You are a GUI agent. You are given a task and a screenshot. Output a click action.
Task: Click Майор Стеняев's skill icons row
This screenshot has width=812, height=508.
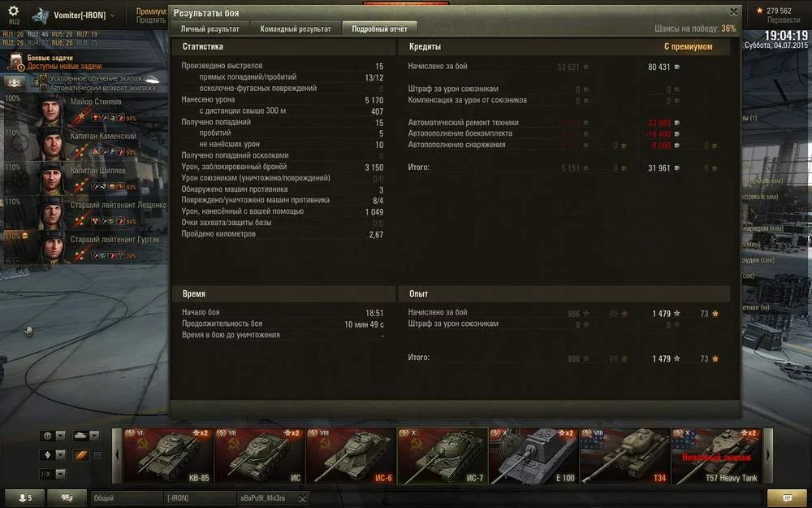pos(108,118)
